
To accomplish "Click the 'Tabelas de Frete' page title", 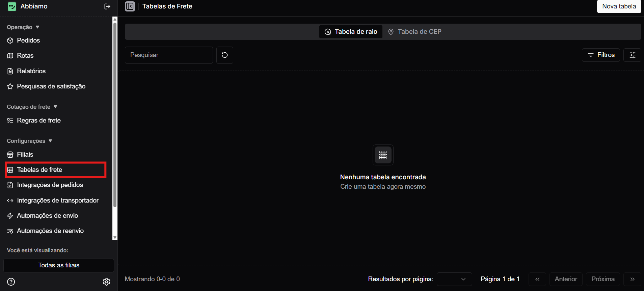I will tap(167, 6).
